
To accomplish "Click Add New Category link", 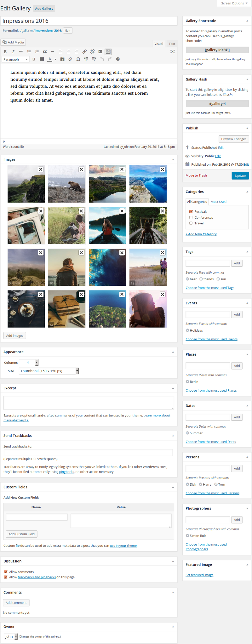I will [x=201, y=234].
